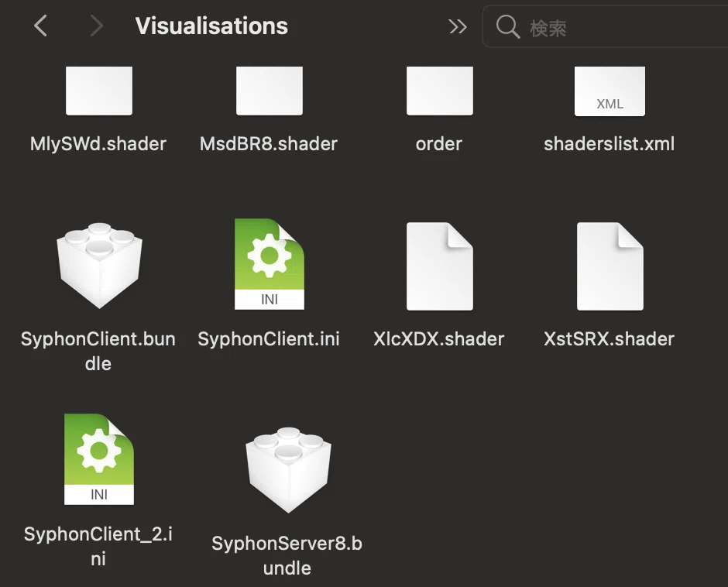Click the XstSRX.shader filename label

[x=610, y=339]
